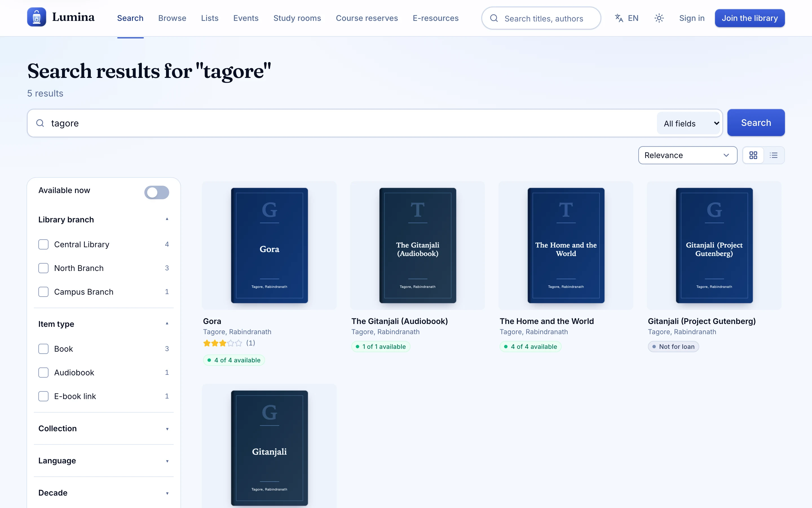Image resolution: width=812 pixels, height=508 pixels.
Task: Go to Course reserves
Action: click(x=367, y=18)
